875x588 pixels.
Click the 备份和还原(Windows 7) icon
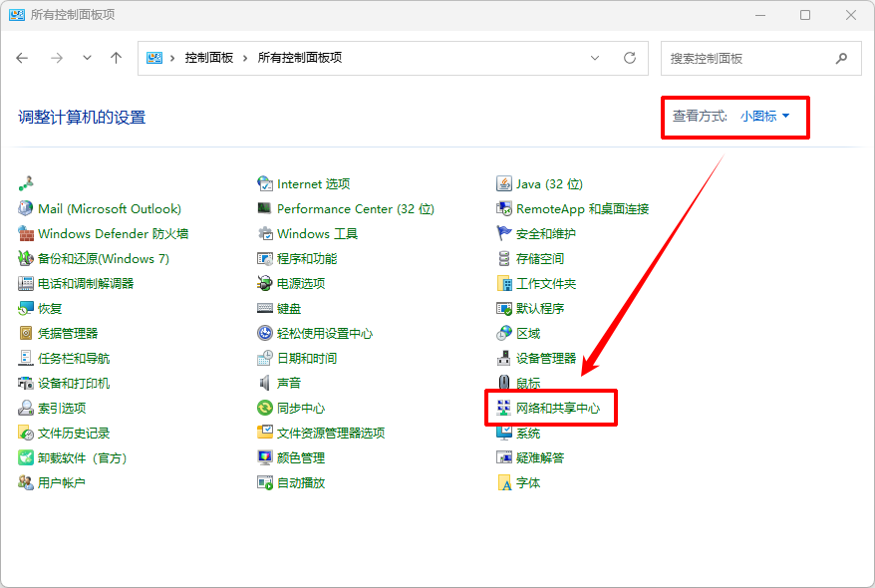tap(26, 258)
